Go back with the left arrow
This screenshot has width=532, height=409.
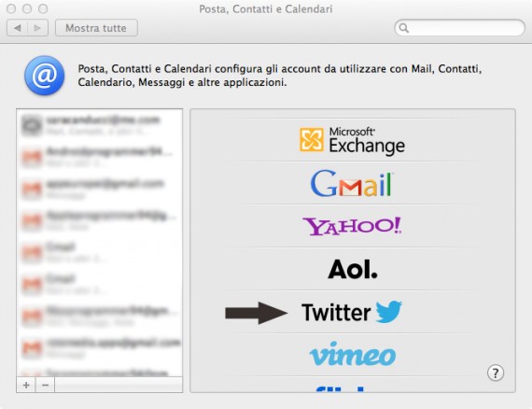point(18,28)
